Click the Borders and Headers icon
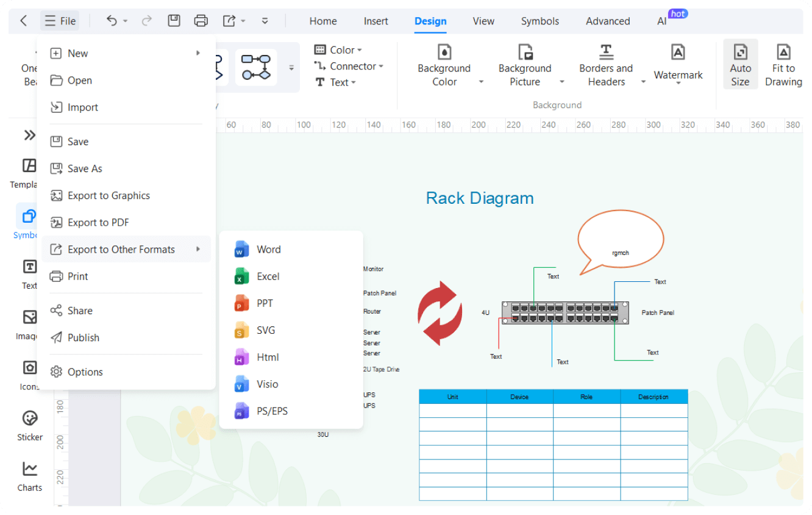Image resolution: width=812 pixels, height=515 pixels. point(606,52)
